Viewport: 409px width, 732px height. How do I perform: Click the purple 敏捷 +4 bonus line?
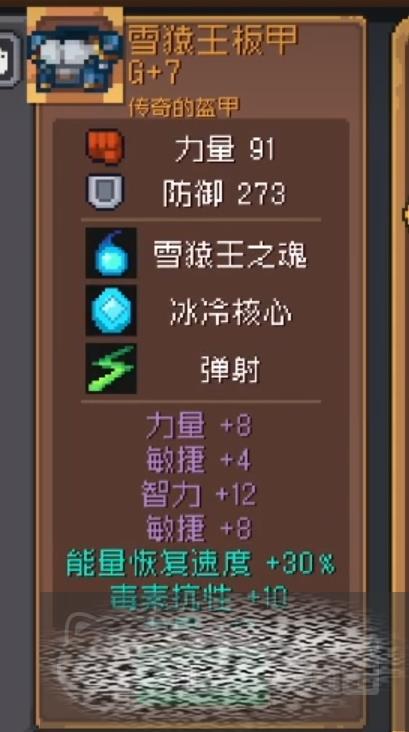coord(199,460)
